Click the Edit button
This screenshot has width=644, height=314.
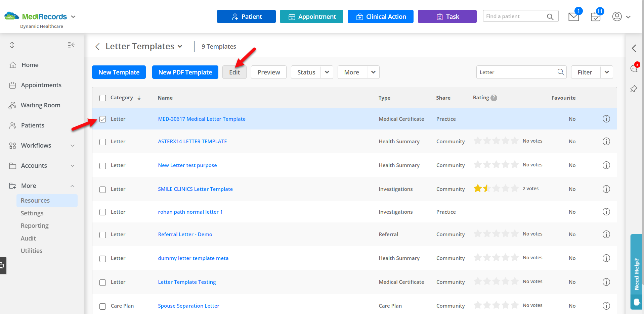tap(234, 72)
